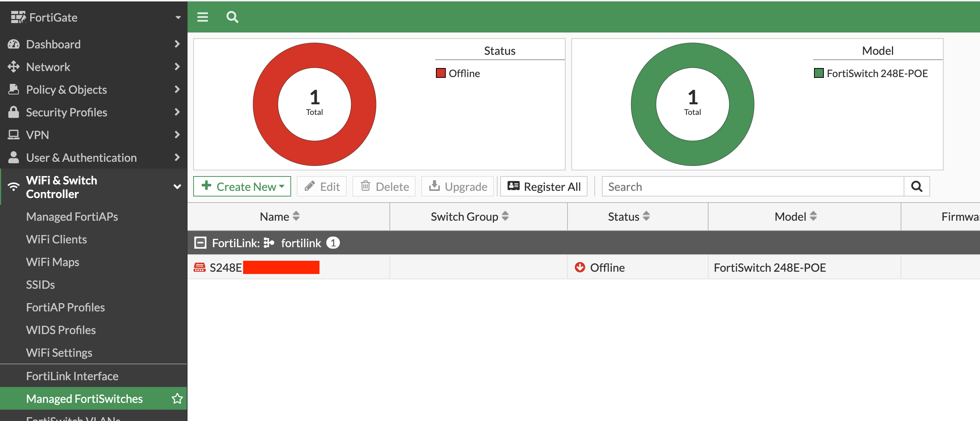The image size is (980, 421).
Task: Click the red Offline down-arrow status icon
Action: 580,267
